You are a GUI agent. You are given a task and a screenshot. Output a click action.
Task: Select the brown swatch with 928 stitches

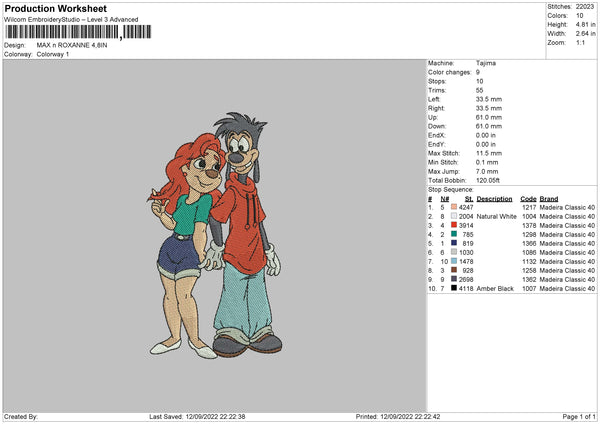[454, 270]
